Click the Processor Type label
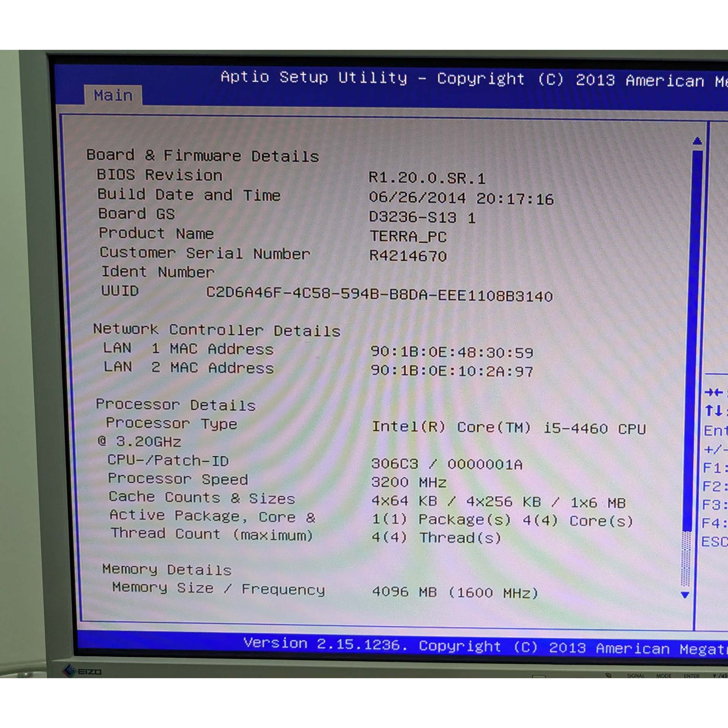This screenshot has width=728, height=728. tap(171, 424)
